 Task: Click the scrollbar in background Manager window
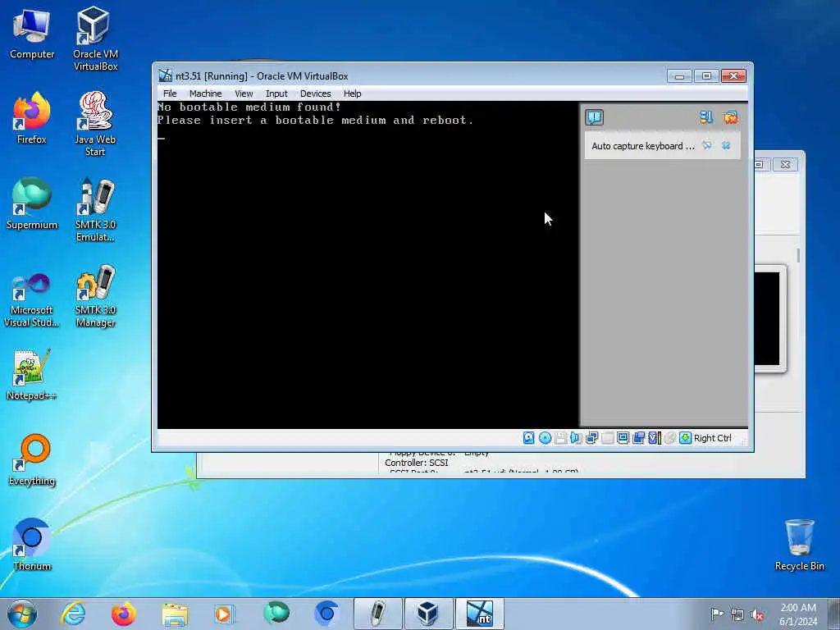tap(798, 255)
